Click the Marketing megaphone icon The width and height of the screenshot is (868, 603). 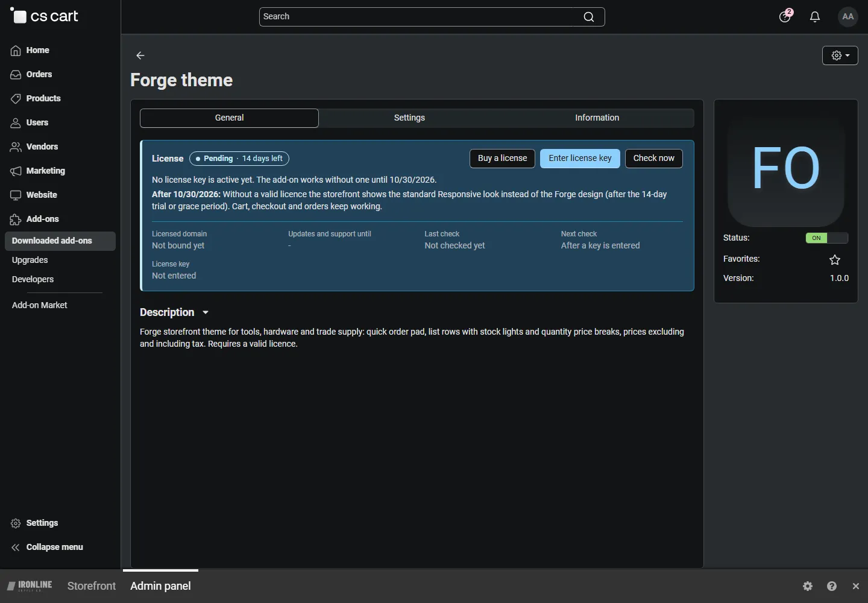tap(16, 171)
